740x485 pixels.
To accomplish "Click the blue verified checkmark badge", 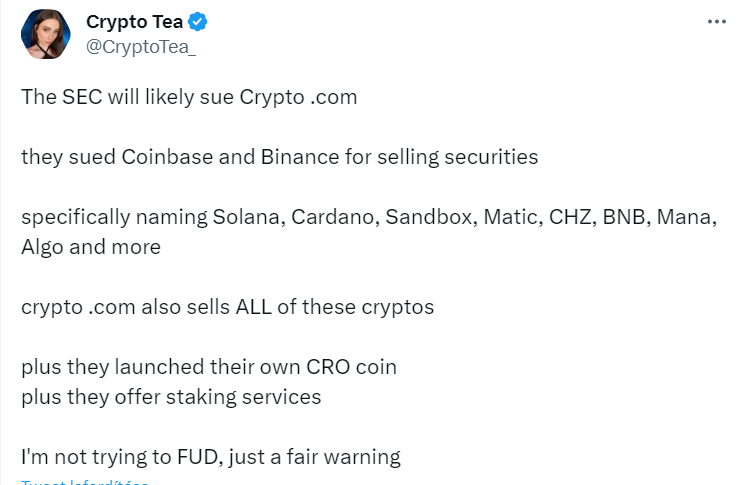I will click(x=197, y=22).
